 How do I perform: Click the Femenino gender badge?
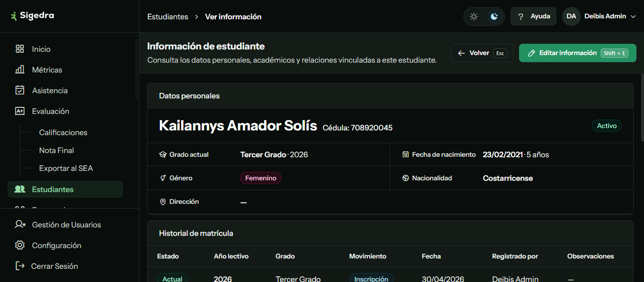click(261, 178)
